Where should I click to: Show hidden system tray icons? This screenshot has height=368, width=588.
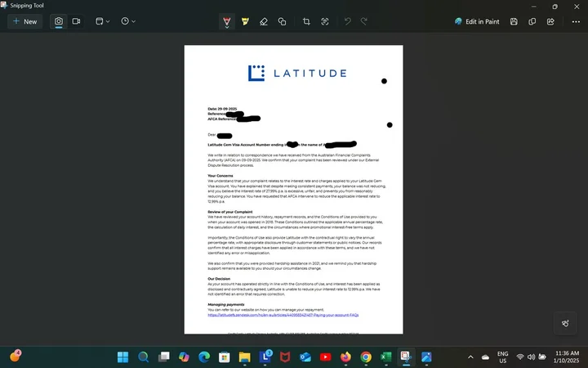(470, 357)
